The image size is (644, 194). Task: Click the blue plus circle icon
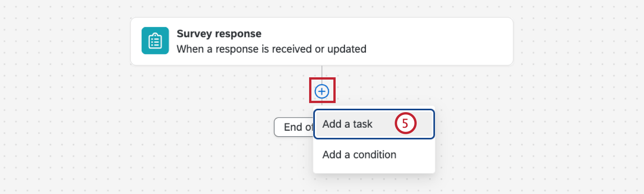point(322,91)
